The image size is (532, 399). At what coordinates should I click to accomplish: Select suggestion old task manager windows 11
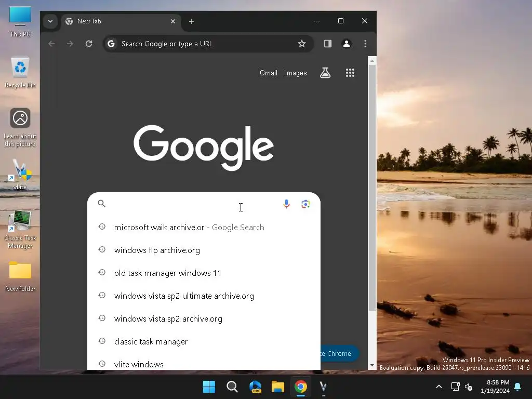(204, 273)
